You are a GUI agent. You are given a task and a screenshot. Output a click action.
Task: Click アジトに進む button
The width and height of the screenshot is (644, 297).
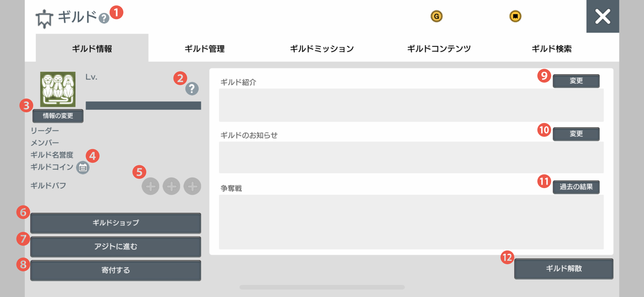pos(116,247)
